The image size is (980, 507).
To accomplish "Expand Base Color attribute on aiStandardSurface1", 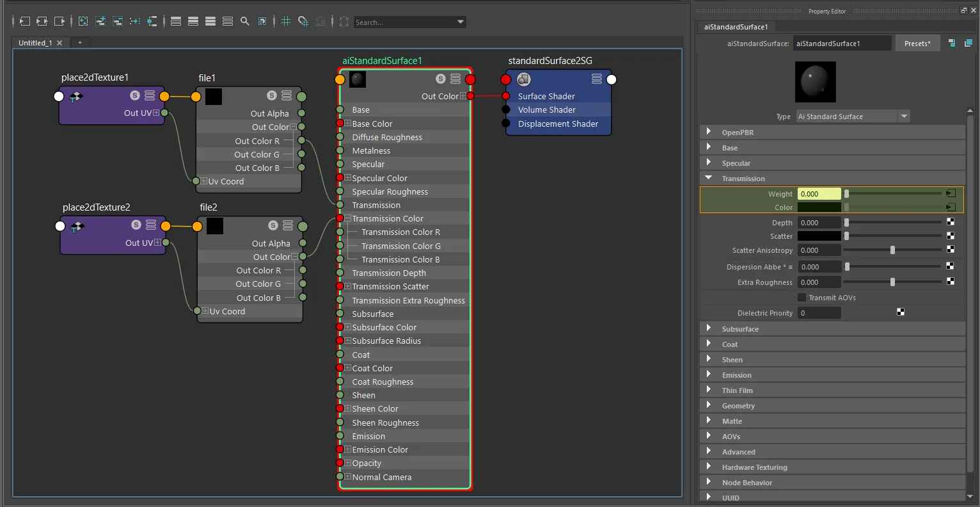I will click(348, 124).
